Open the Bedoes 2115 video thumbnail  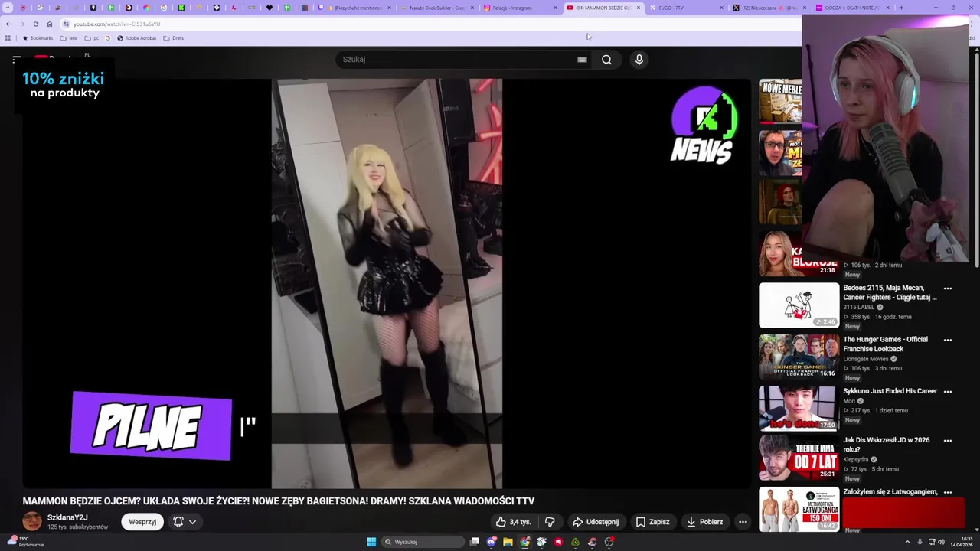point(799,305)
